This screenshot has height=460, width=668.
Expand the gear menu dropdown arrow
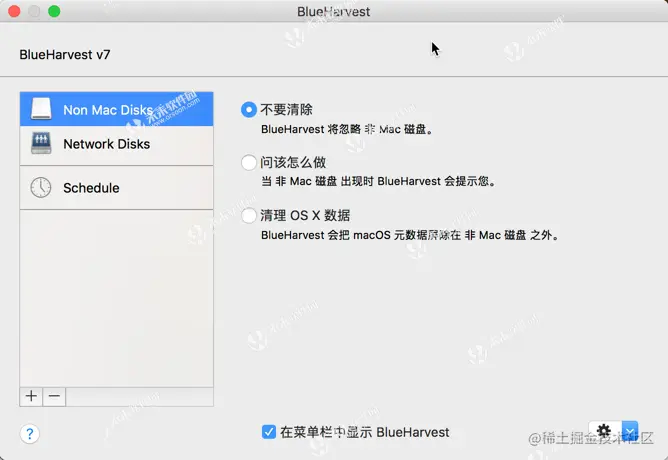click(x=630, y=431)
